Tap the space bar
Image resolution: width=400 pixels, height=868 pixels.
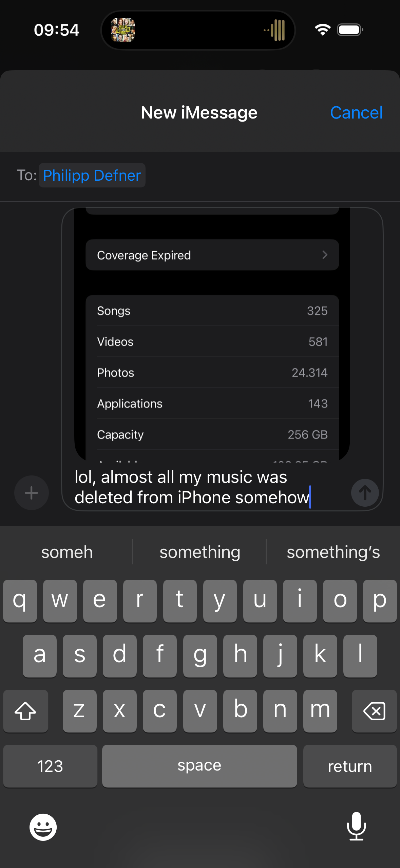click(199, 766)
